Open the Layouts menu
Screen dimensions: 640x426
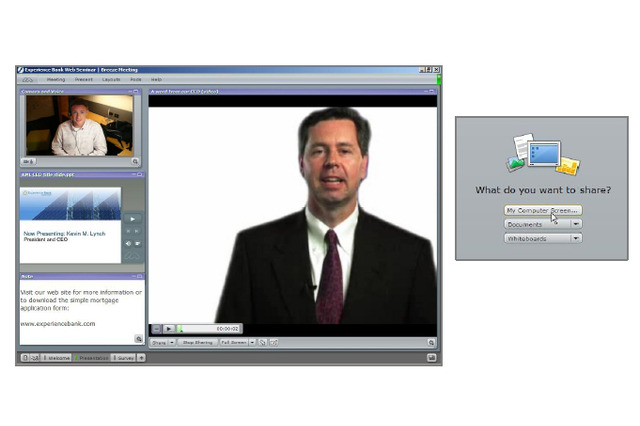[111, 79]
